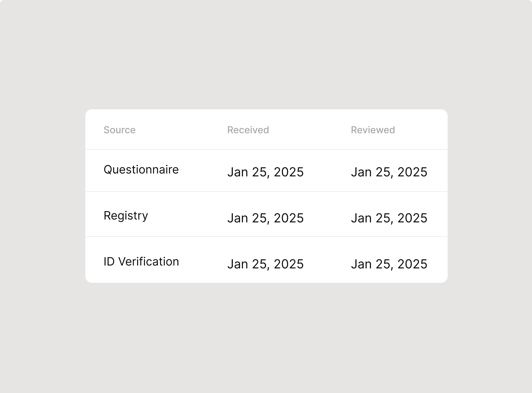Click the word Verification in the last row
Image resolution: width=532 pixels, height=393 pixels.
coord(149,261)
